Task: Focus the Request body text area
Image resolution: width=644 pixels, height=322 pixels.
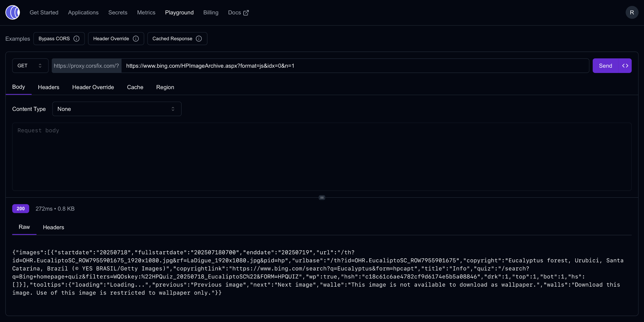Action: tap(322, 157)
